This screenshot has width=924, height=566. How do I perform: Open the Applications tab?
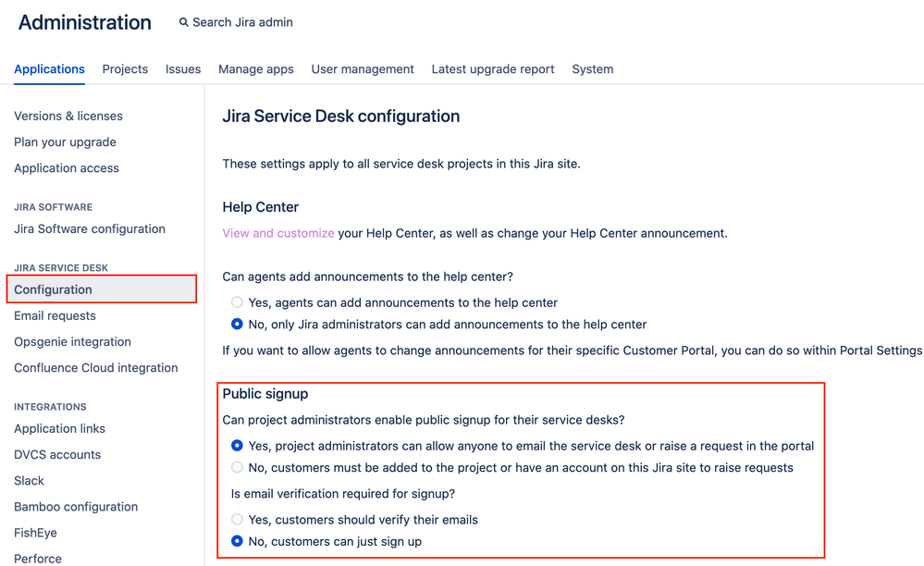pyautogui.click(x=50, y=69)
